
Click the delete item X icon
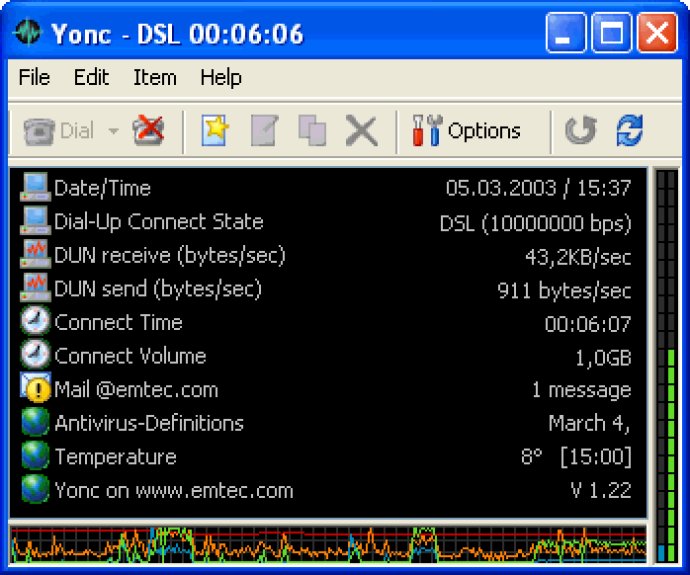(x=362, y=131)
